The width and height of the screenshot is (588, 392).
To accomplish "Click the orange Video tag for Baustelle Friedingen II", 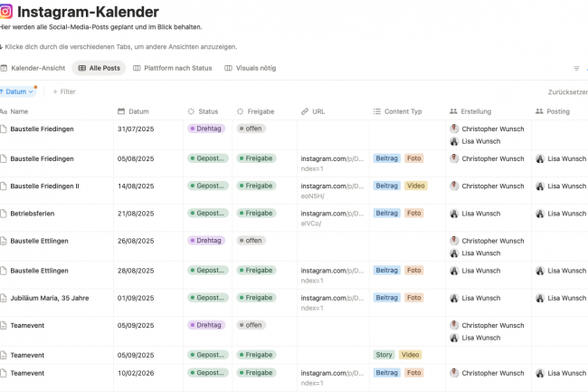I will click(x=415, y=186).
